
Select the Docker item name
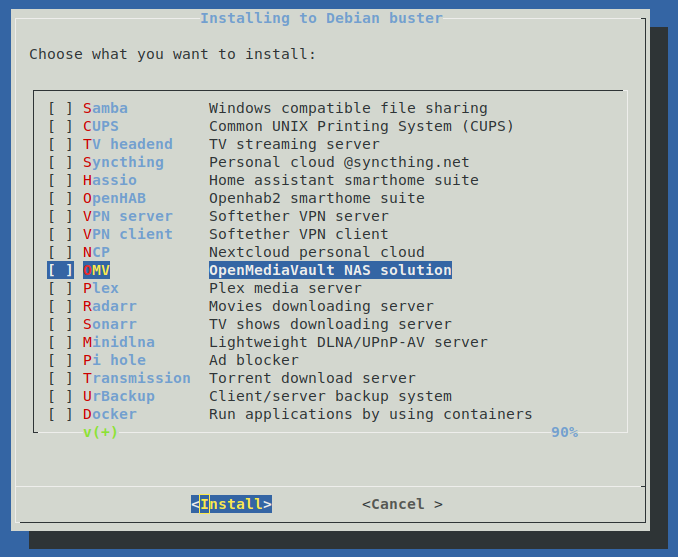point(110,414)
